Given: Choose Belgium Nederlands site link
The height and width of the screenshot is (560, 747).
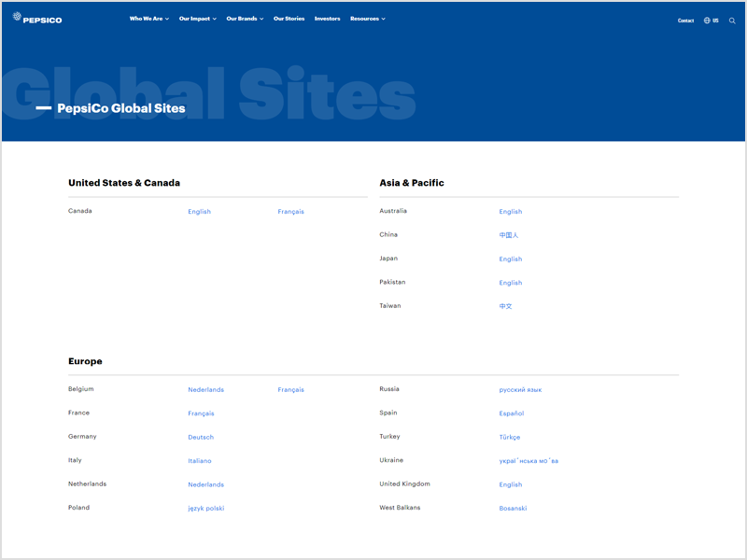Looking at the screenshot, I should point(205,389).
